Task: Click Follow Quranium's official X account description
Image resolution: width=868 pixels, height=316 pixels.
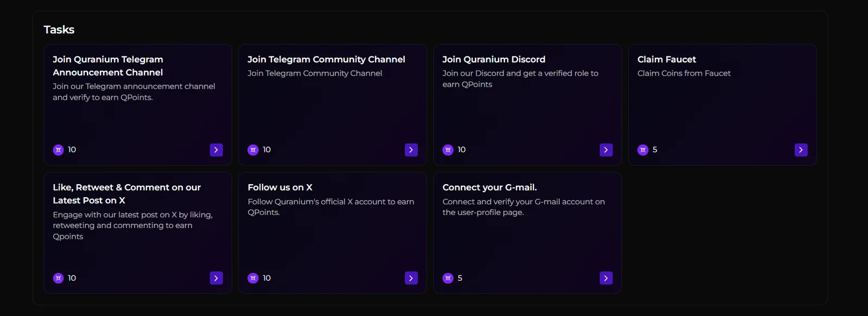Action: tap(331, 207)
